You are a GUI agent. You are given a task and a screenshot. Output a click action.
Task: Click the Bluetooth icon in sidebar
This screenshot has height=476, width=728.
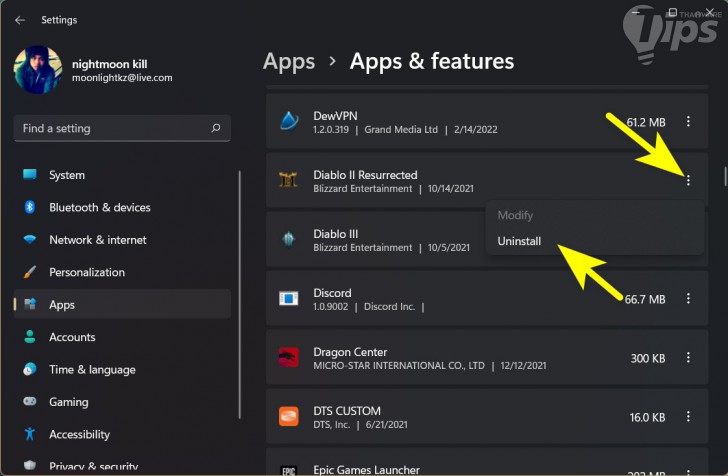pos(30,207)
